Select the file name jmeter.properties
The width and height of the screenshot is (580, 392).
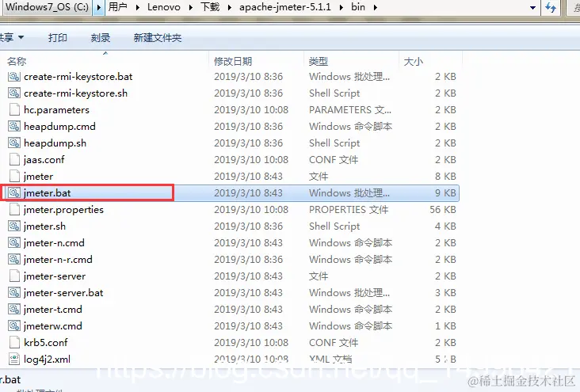tap(63, 210)
